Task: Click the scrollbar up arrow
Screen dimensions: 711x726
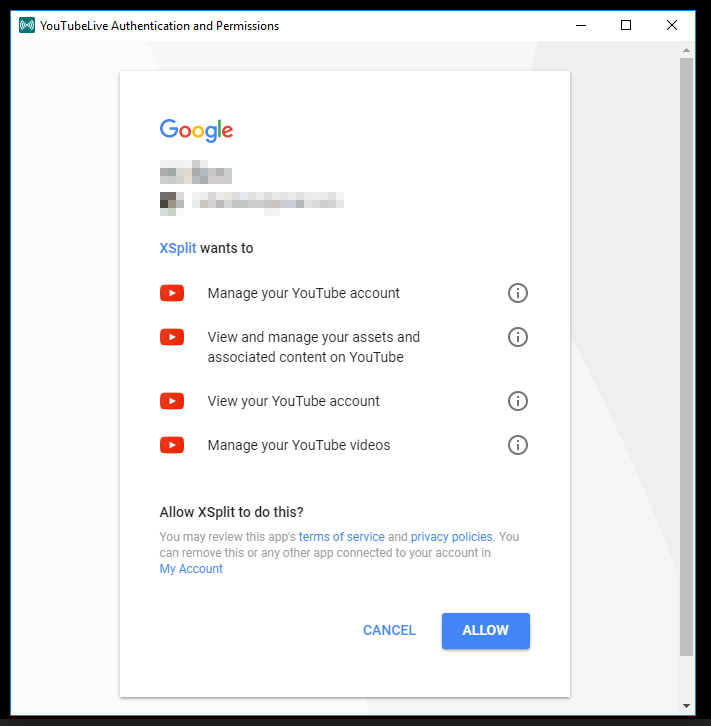Action: (686, 50)
